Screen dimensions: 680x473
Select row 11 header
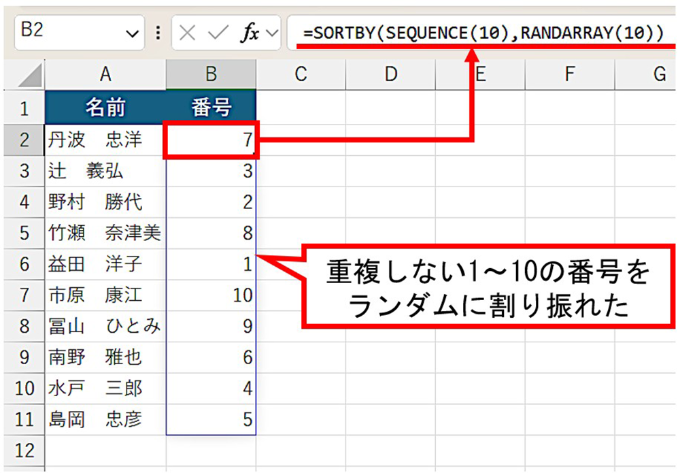pos(24,420)
